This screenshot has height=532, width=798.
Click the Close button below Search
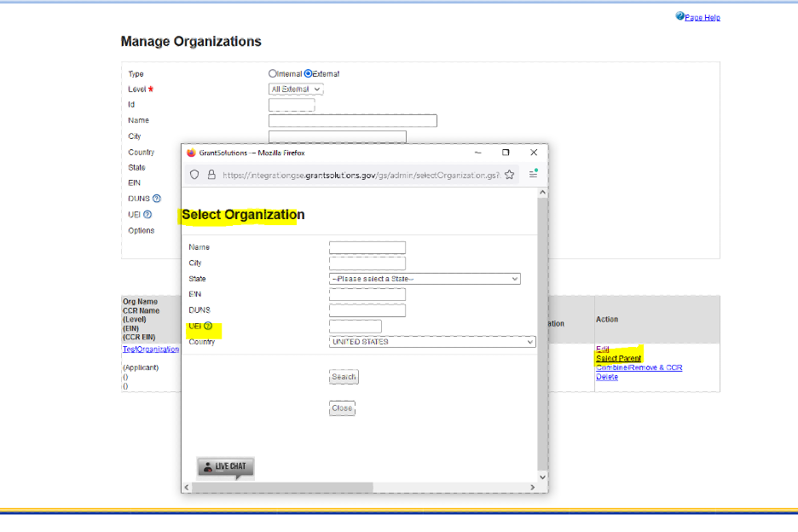[342, 408]
